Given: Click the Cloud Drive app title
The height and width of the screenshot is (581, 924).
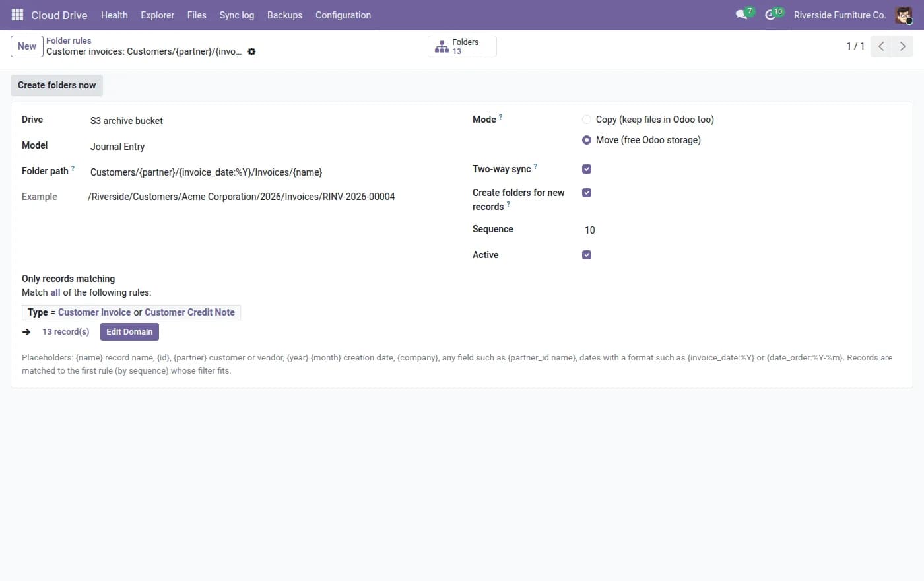Looking at the screenshot, I should (59, 15).
